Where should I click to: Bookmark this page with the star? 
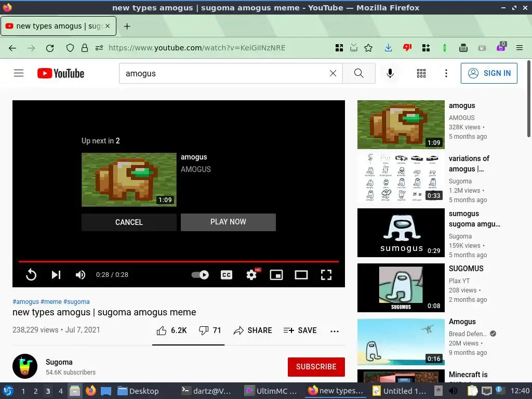coord(368,48)
